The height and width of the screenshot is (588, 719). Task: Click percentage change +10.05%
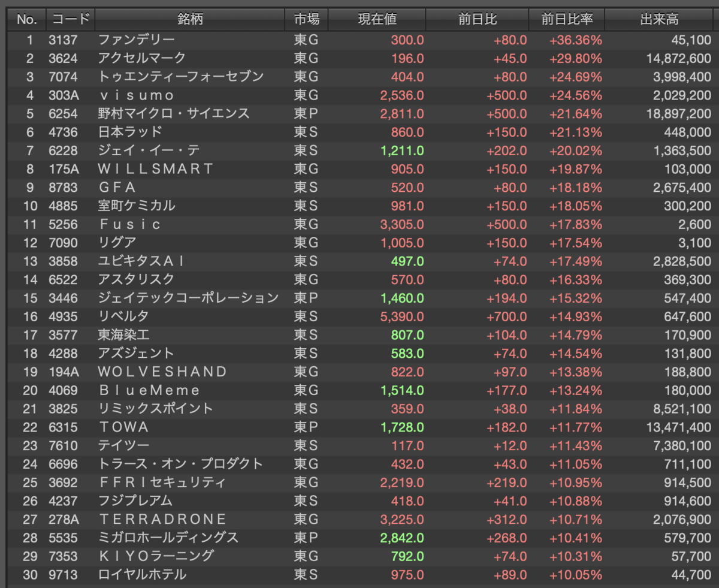(x=576, y=575)
